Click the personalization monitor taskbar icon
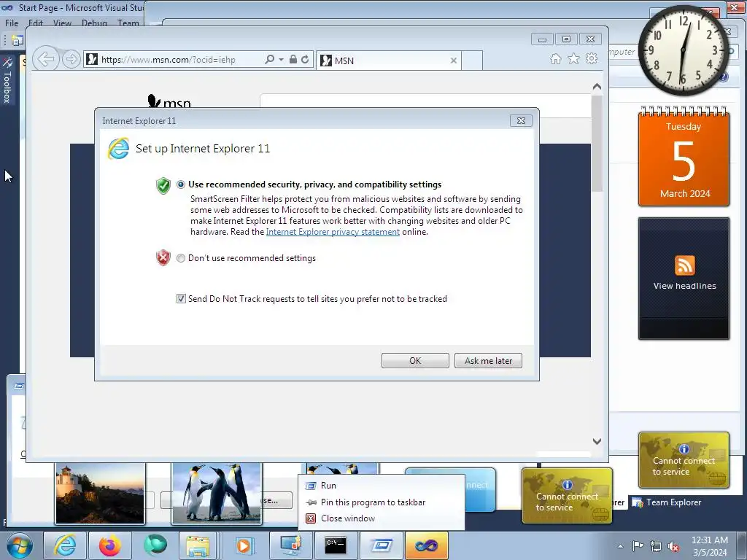Image resolution: width=747 pixels, height=560 pixels. pyautogui.click(x=290, y=545)
